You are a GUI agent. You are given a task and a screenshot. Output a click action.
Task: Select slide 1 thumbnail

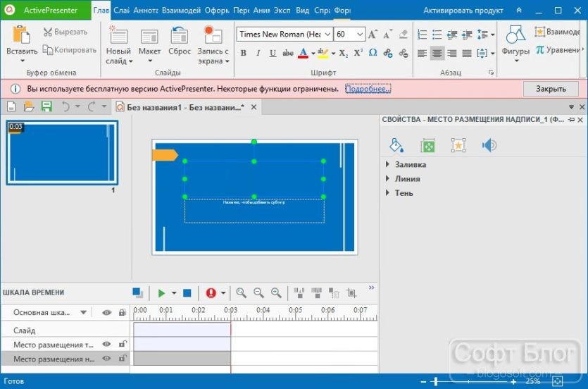click(x=62, y=153)
